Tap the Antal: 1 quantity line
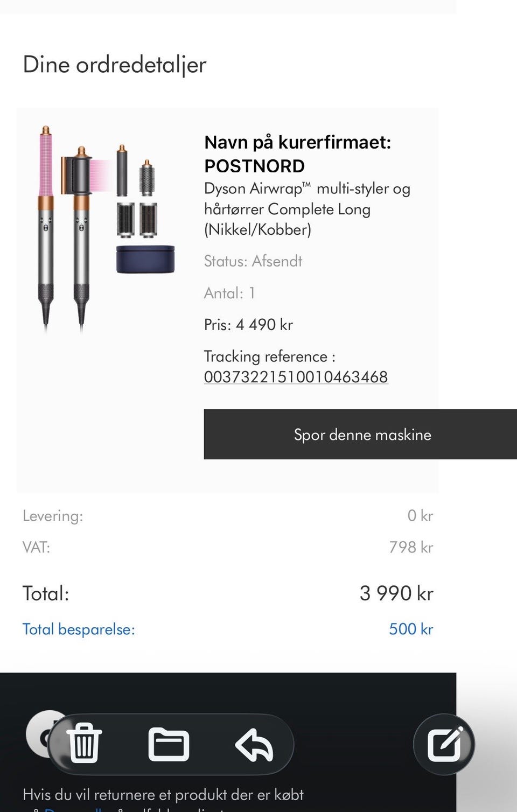 point(229,293)
